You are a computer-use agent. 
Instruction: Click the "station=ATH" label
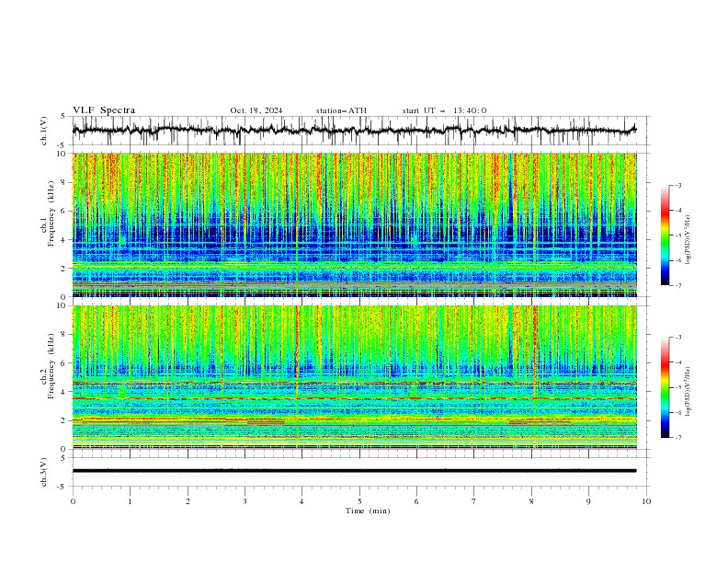click(341, 110)
